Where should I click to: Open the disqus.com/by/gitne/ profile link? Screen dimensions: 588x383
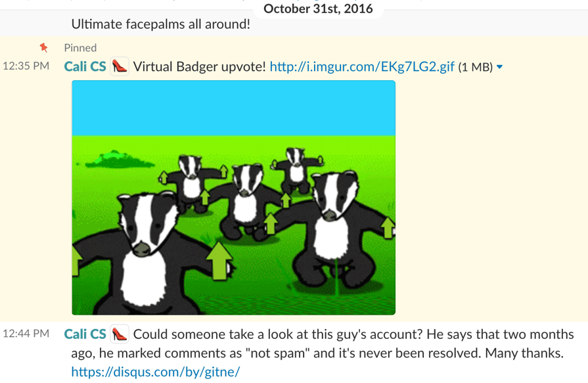pyautogui.click(x=156, y=372)
